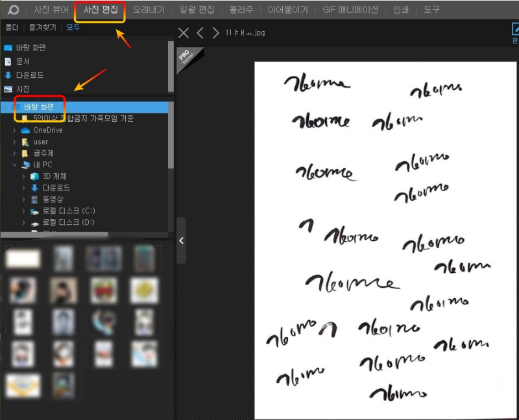Expand the 동영상 node
This screenshot has width=519, height=420.
point(23,200)
